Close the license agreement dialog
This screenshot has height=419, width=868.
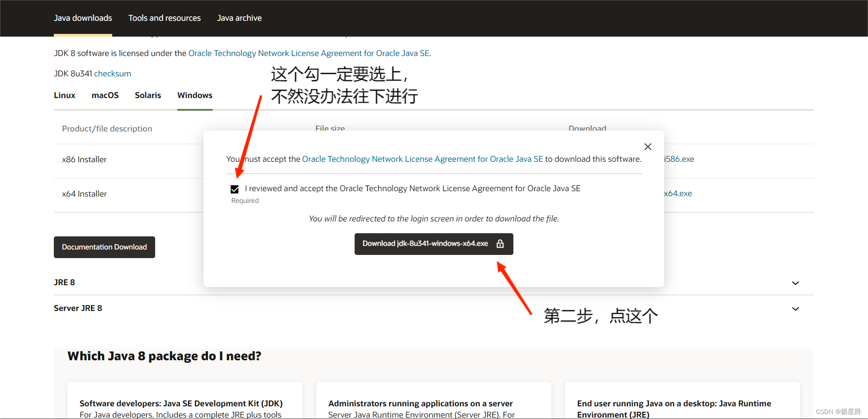pyautogui.click(x=648, y=146)
